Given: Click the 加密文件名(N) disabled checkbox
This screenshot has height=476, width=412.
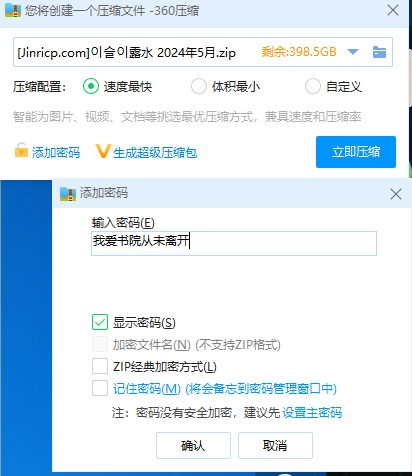Looking at the screenshot, I should [100, 344].
